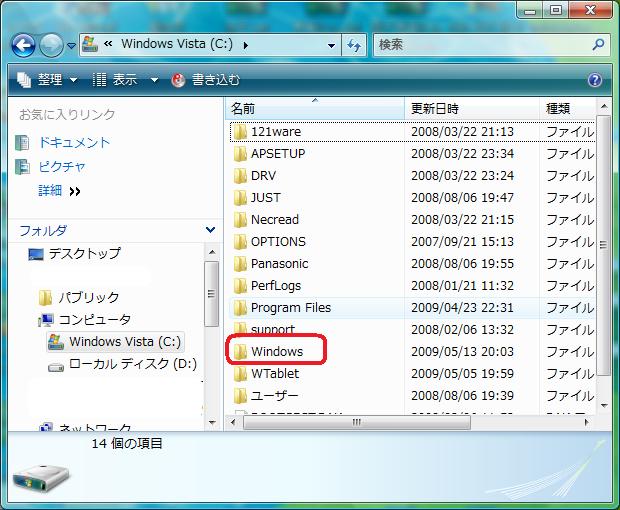Expand path arrow after Windows Vista (C:)
This screenshot has height=510, width=620.
[x=246, y=45]
